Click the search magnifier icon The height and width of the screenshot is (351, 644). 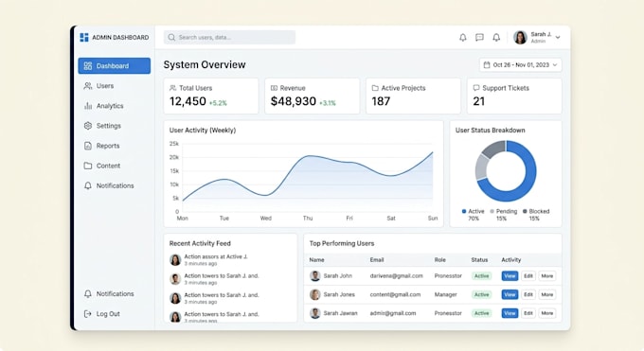[x=171, y=37]
